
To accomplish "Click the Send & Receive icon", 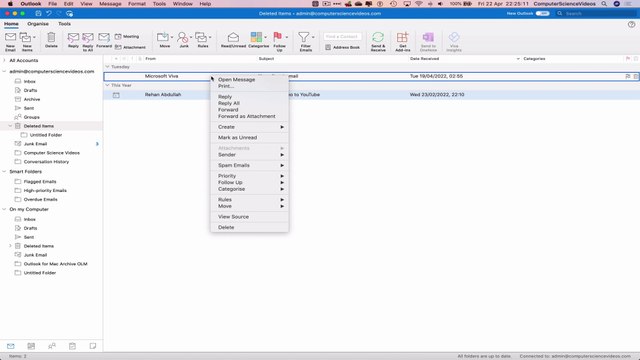I will coord(378,37).
